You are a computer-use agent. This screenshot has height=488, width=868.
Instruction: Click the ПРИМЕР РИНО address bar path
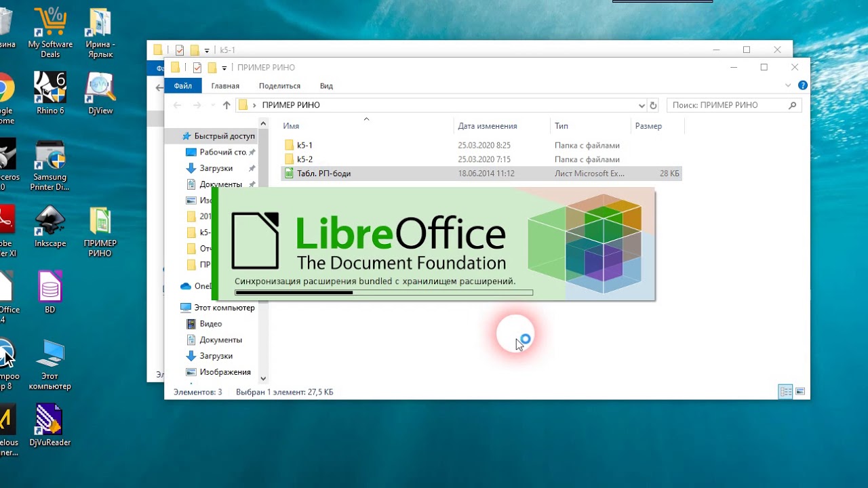(x=291, y=105)
